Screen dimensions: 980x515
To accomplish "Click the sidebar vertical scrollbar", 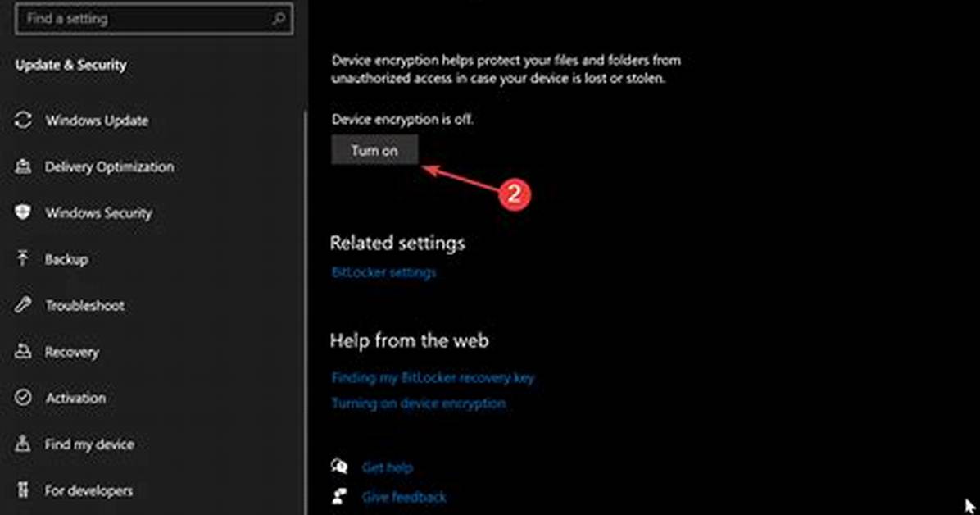I will coord(306,313).
